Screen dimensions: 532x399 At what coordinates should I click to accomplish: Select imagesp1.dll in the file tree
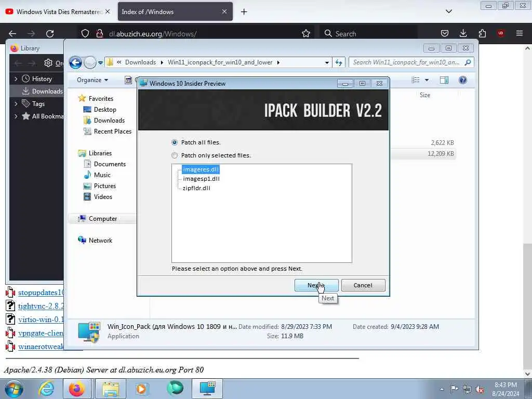pos(201,179)
